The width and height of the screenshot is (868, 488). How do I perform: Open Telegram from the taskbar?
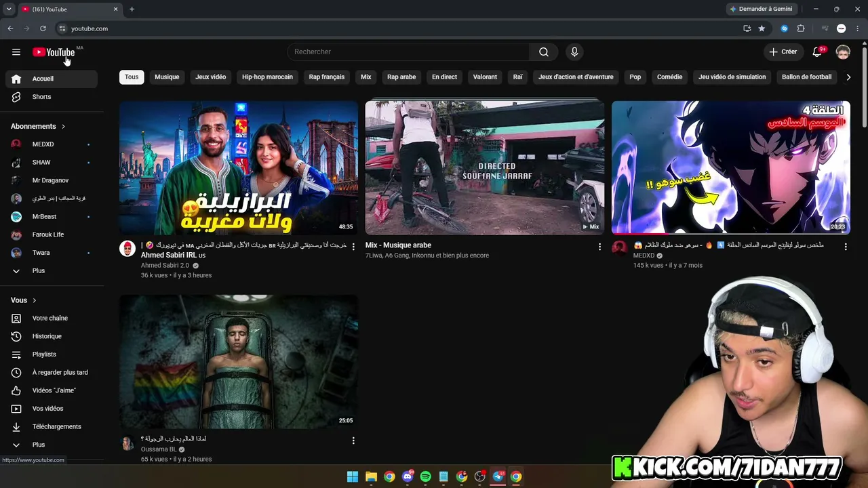coord(498,476)
